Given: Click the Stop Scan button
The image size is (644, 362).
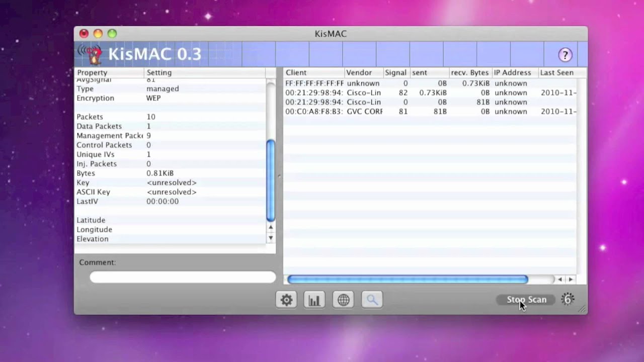Looking at the screenshot, I should pyautogui.click(x=526, y=300).
